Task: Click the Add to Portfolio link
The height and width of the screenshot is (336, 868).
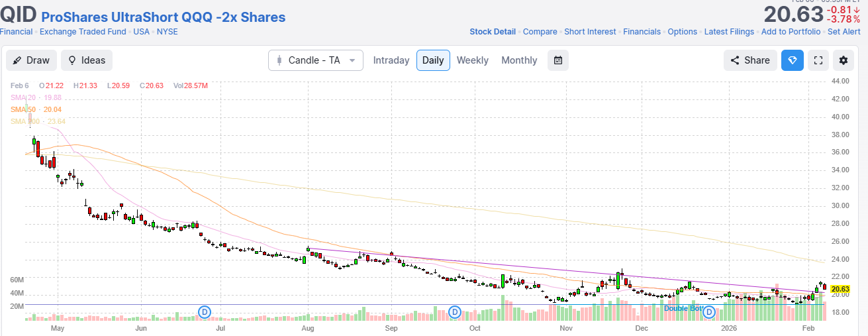Action: pos(791,32)
